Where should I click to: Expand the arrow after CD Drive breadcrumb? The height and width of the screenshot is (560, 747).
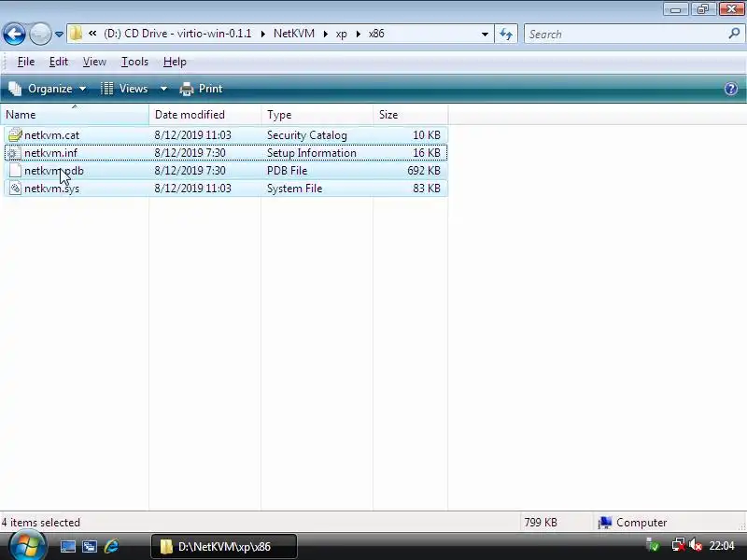(x=263, y=34)
